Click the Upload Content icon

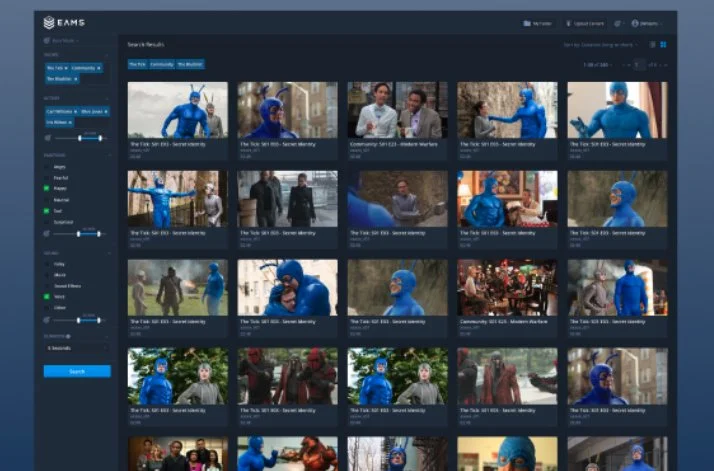(x=568, y=23)
